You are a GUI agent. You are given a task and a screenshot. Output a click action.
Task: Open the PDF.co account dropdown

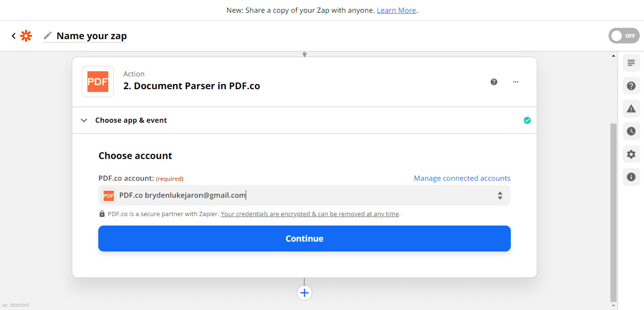pyautogui.click(x=304, y=195)
